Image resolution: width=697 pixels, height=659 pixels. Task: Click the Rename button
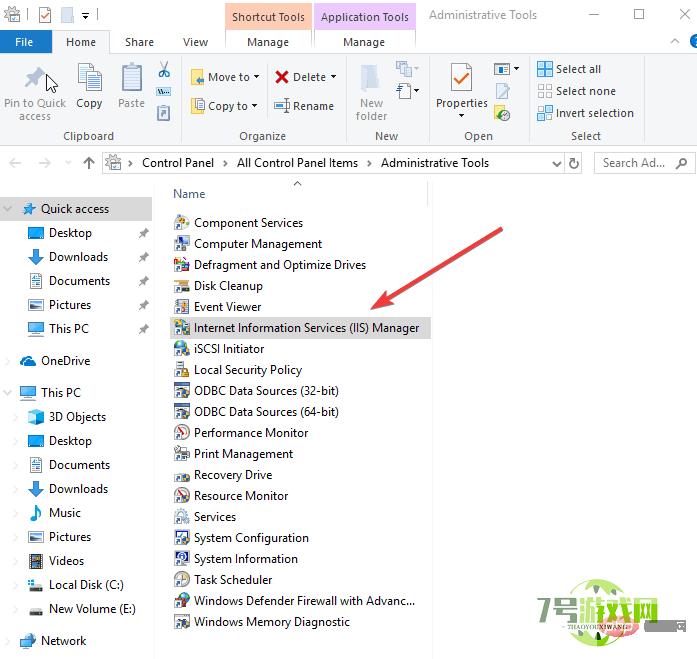304,106
